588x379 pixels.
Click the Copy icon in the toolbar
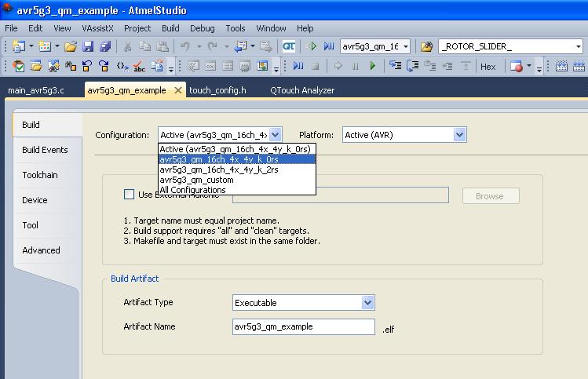(144, 46)
